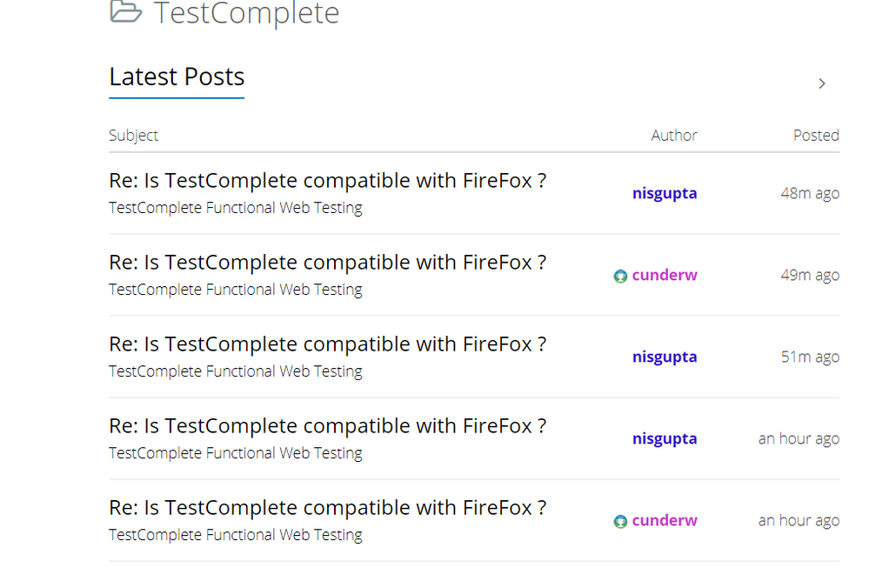Go to Functional Web Testing under 48m post
This screenshot has height=588, width=869.
pos(235,208)
